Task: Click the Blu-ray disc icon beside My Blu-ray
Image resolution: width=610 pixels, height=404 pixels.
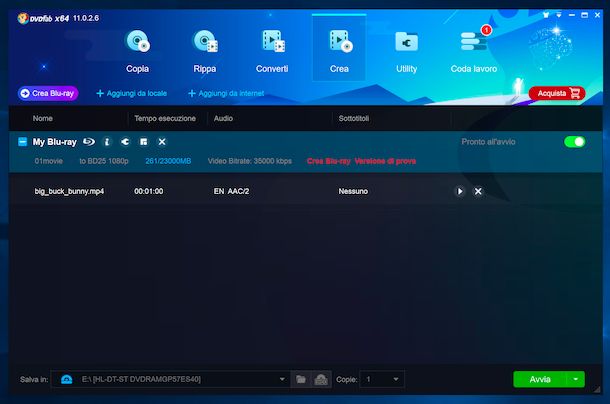Action: 89,142
